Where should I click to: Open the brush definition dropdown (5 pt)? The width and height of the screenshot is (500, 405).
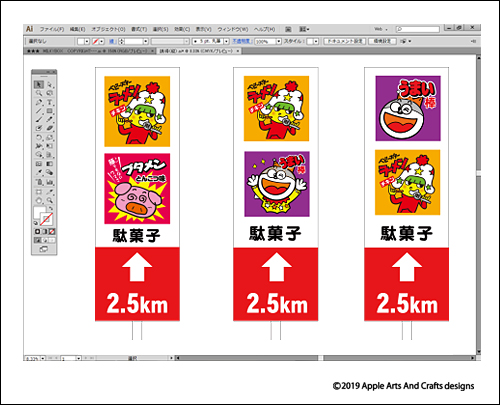[226, 41]
